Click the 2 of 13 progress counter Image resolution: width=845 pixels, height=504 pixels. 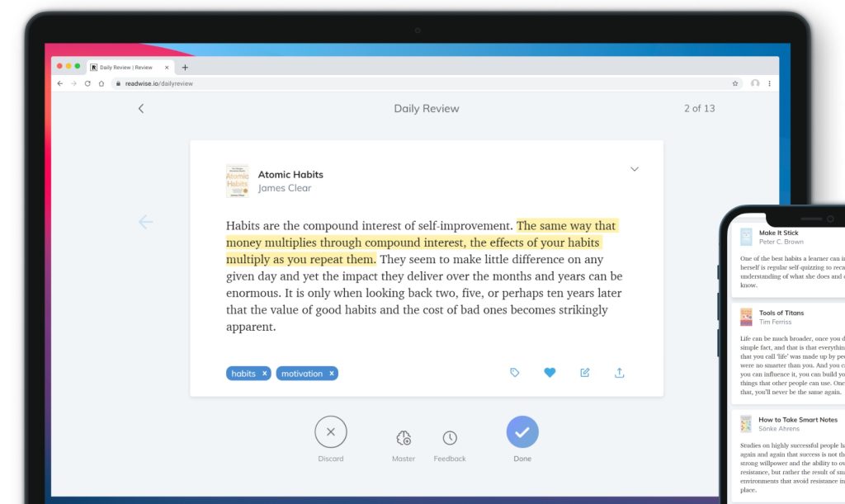tap(700, 108)
